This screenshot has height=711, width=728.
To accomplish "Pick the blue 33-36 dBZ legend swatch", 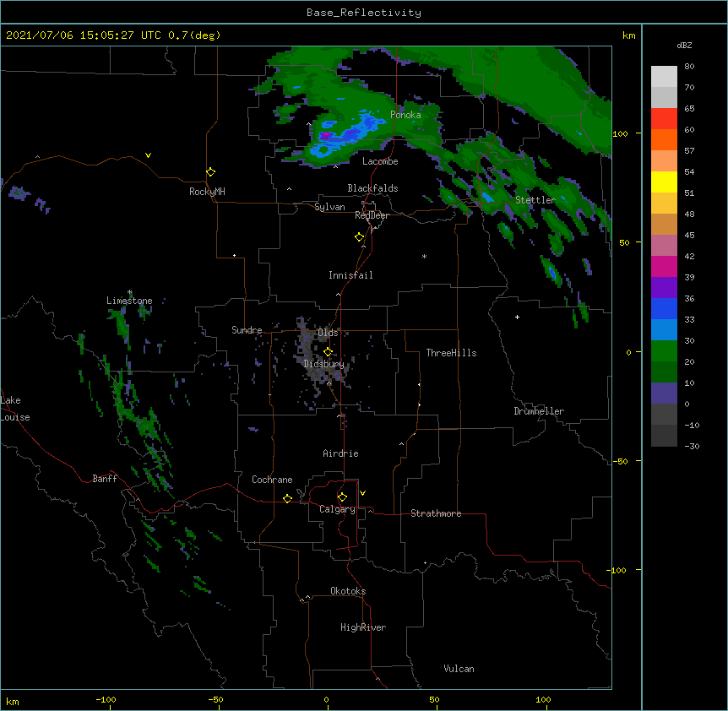I will pos(664,308).
